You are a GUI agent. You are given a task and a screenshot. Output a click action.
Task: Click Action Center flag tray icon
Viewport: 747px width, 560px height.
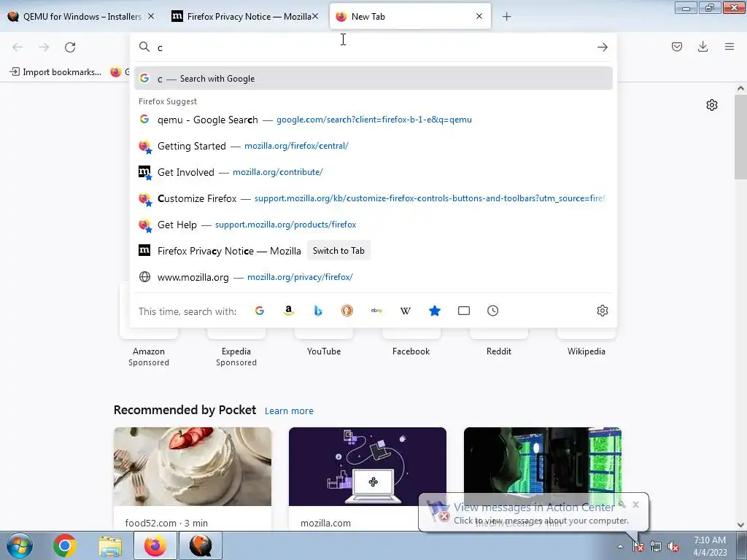coord(638,547)
